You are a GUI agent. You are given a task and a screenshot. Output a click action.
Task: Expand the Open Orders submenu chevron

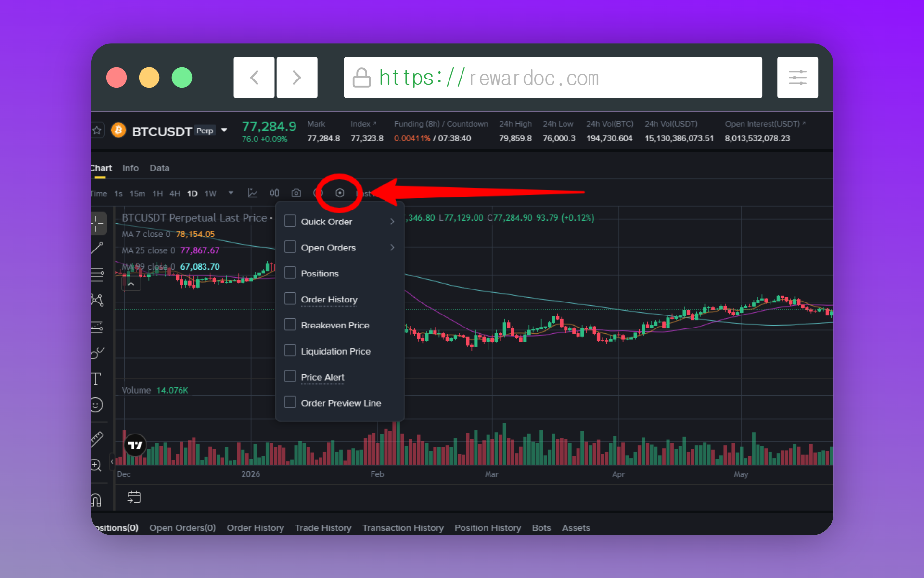[392, 248]
